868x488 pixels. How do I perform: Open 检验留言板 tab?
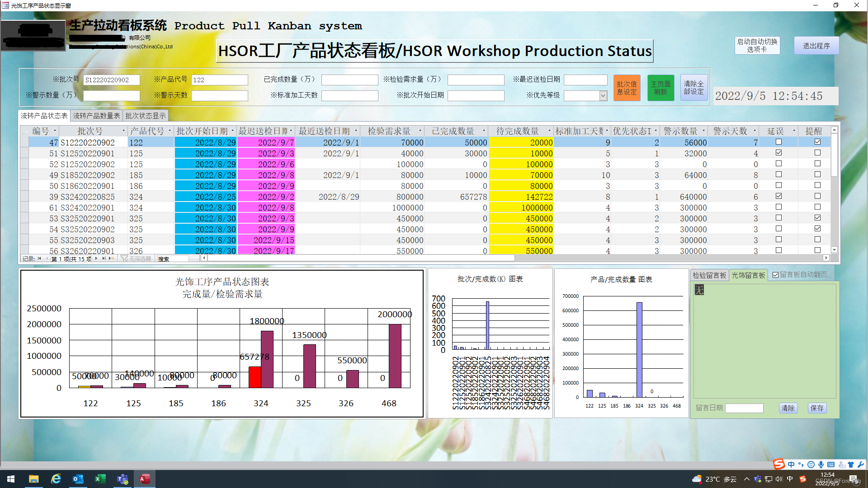709,275
